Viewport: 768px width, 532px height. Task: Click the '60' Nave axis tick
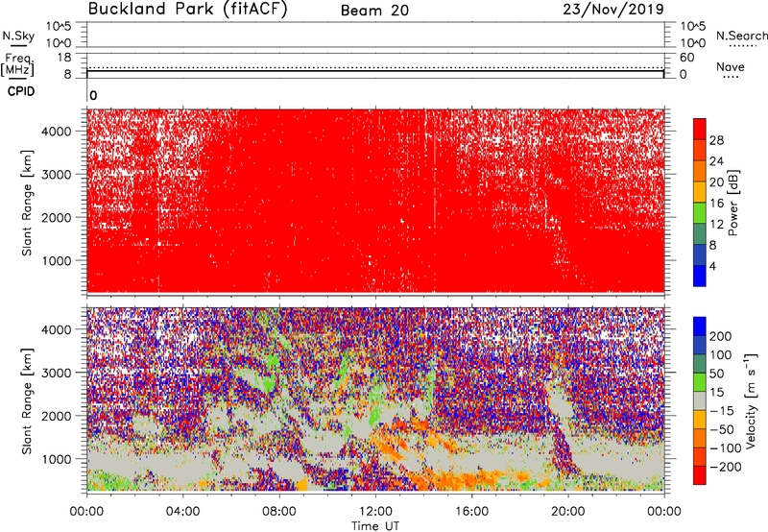(x=687, y=58)
